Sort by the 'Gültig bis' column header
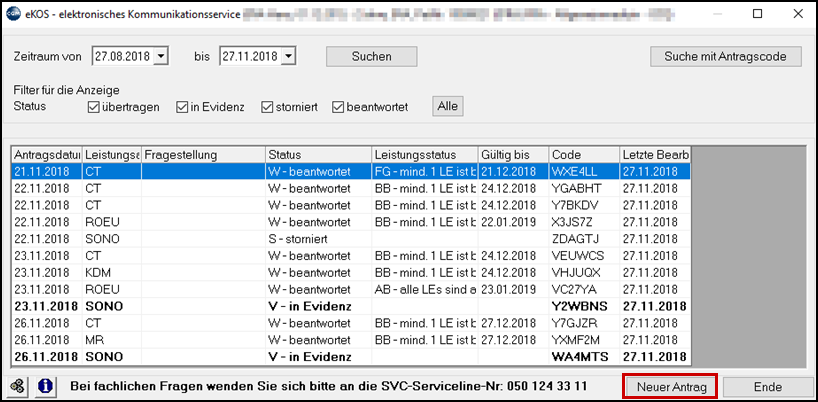 tap(514, 155)
